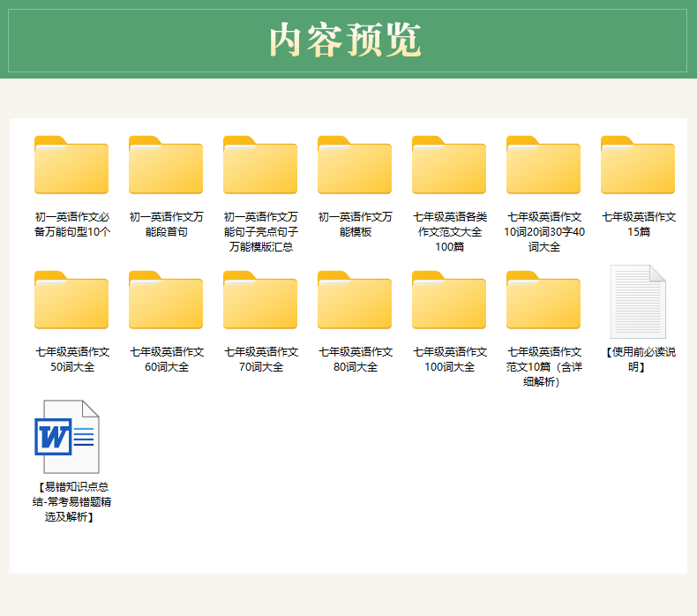Viewport: 697px width, 616px height.
Task: Open the 初一英语作文万能段首句 folder icon
Action: click(166, 165)
